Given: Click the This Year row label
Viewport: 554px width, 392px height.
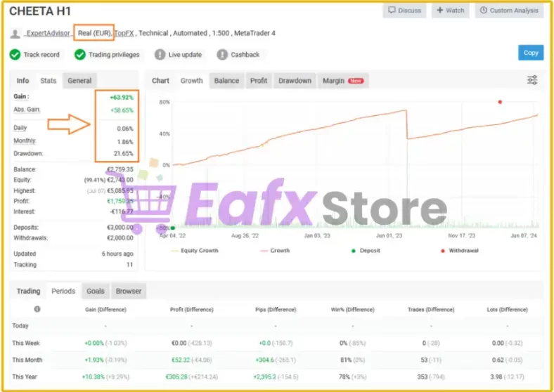Looking at the screenshot, I should tap(25, 377).
